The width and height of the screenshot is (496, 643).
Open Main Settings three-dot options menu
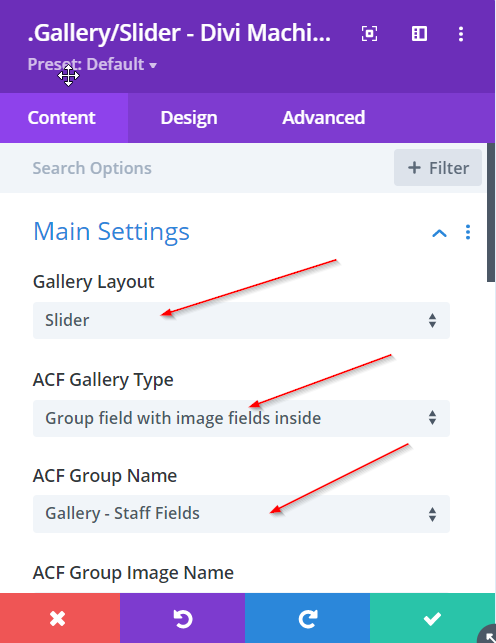pos(468,232)
